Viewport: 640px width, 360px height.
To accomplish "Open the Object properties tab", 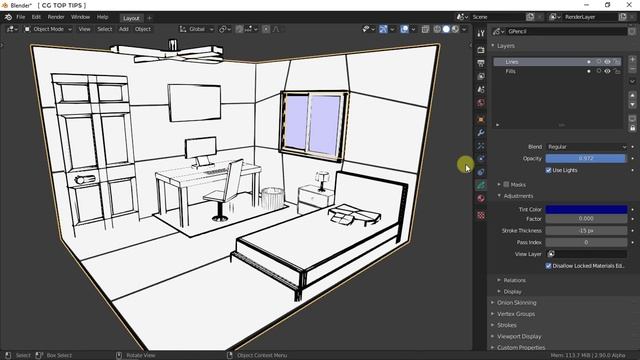I will tap(481, 120).
